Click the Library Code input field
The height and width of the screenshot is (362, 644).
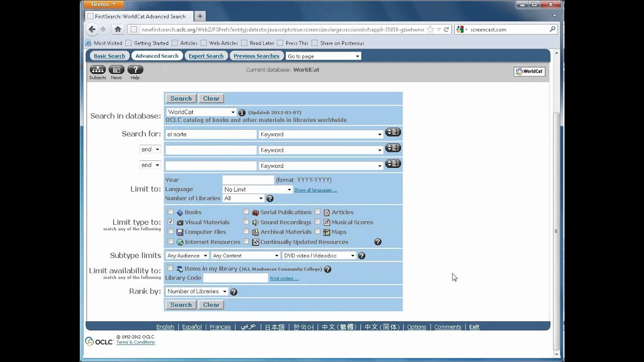click(235, 278)
